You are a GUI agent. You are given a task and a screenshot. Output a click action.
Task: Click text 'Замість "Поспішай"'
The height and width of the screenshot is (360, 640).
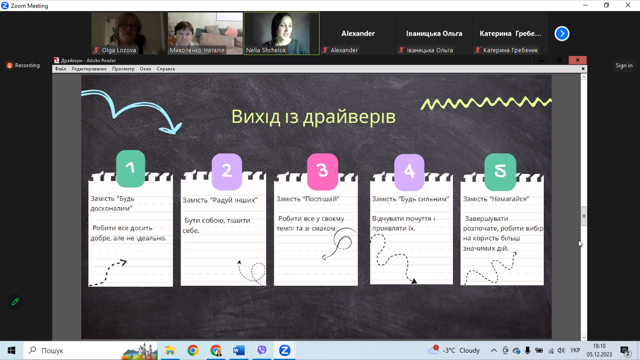click(x=308, y=199)
